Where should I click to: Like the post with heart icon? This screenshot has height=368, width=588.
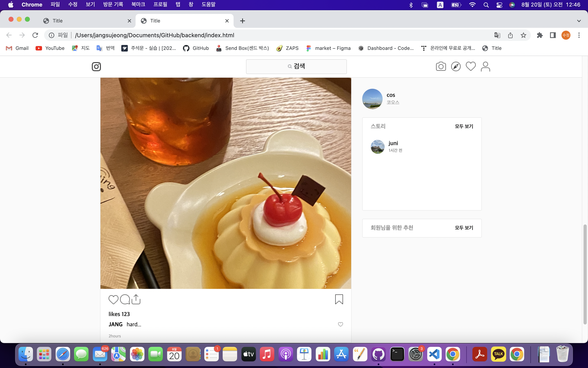pos(113,299)
